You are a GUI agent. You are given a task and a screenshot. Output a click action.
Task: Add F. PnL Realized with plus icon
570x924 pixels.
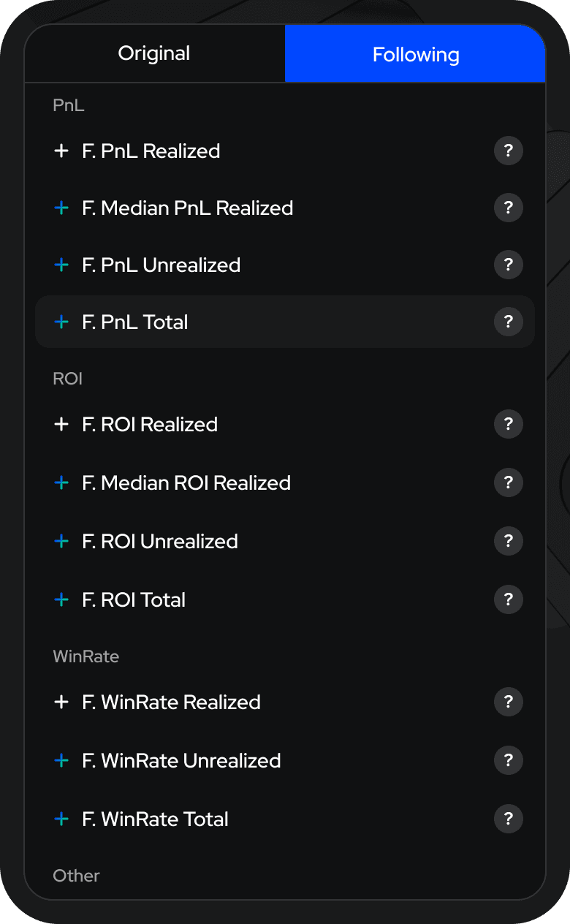pos(61,151)
